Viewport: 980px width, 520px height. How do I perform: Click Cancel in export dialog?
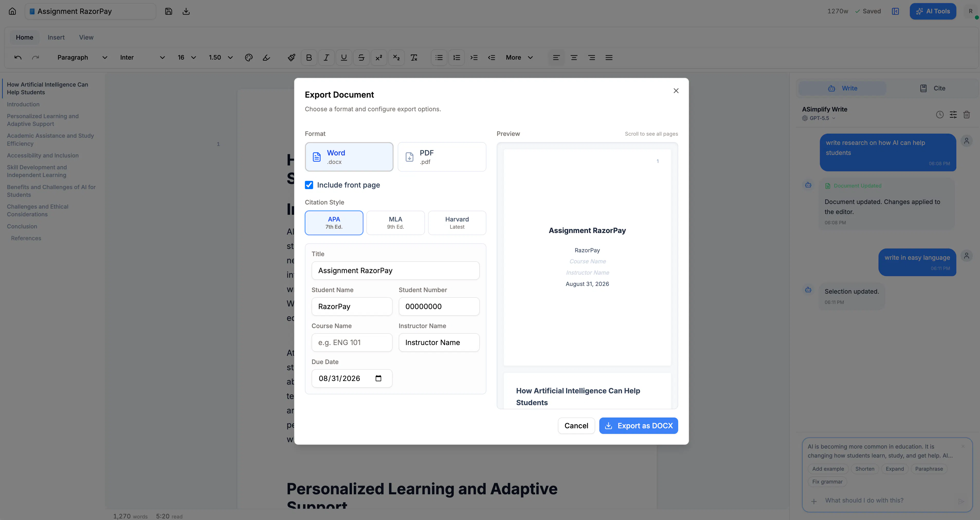click(x=576, y=426)
